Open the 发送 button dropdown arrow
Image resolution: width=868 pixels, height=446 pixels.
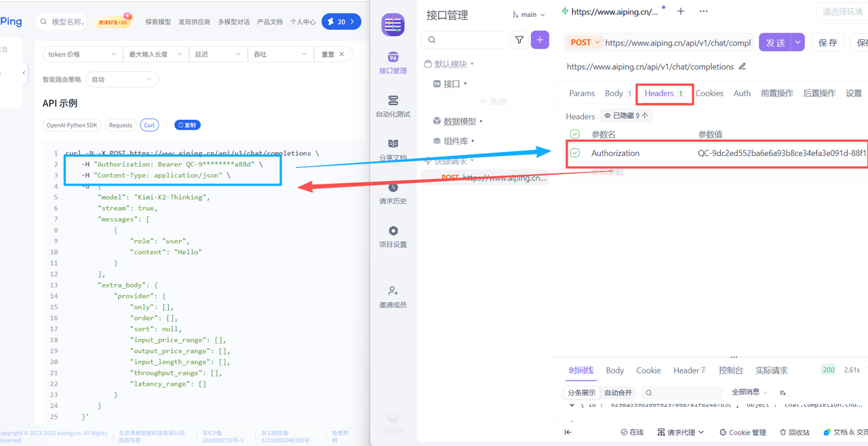(x=798, y=42)
